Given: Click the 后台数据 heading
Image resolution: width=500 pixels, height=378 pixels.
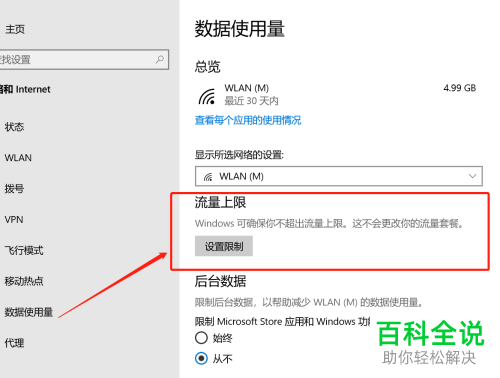Looking at the screenshot, I should coord(220,281).
